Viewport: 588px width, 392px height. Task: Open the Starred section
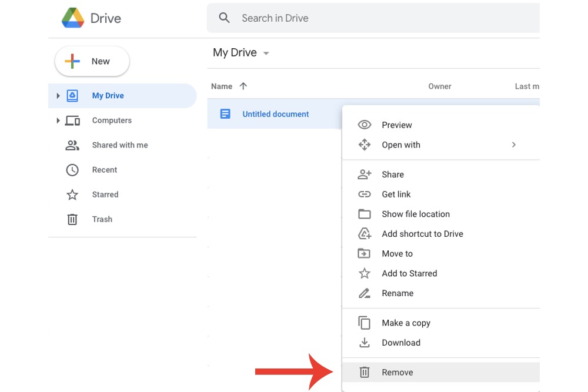click(105, 195)
